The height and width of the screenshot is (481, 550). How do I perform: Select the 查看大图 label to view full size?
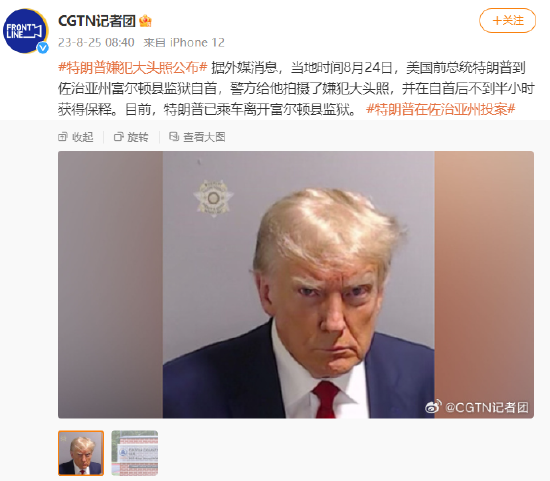click(x=204, y=137)
